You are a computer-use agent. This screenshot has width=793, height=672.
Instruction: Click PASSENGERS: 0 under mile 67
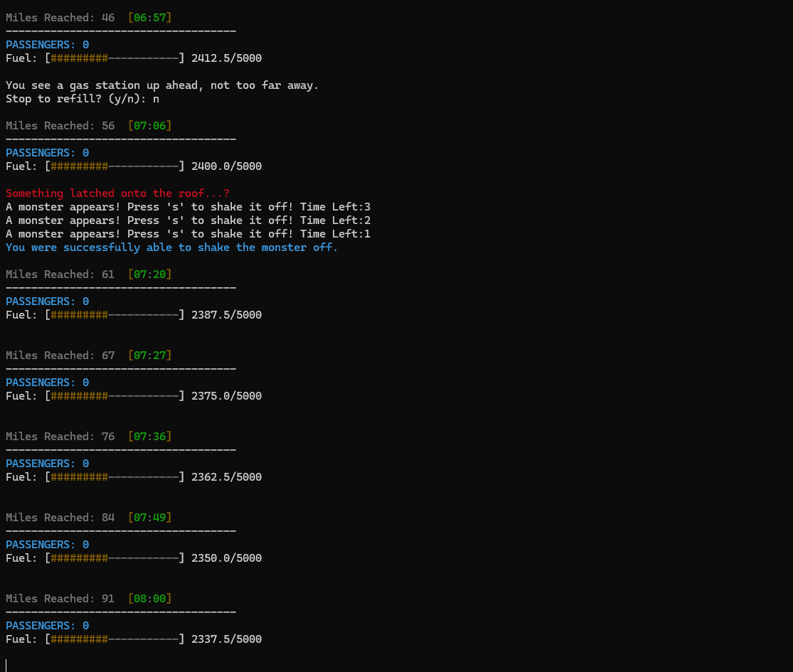(x=48, y=383)
